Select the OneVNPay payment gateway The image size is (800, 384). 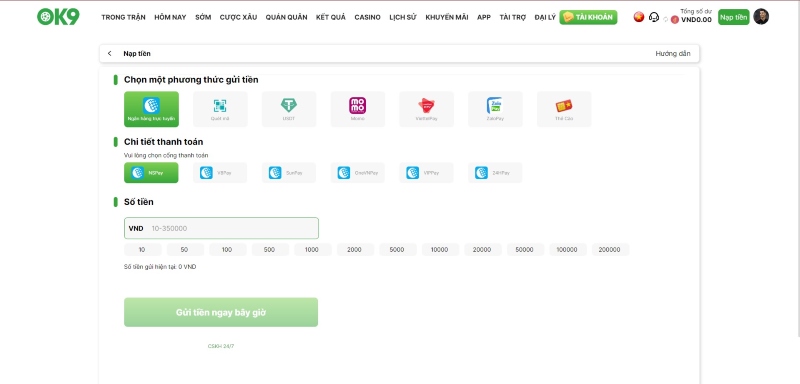[x=358, y=173]
